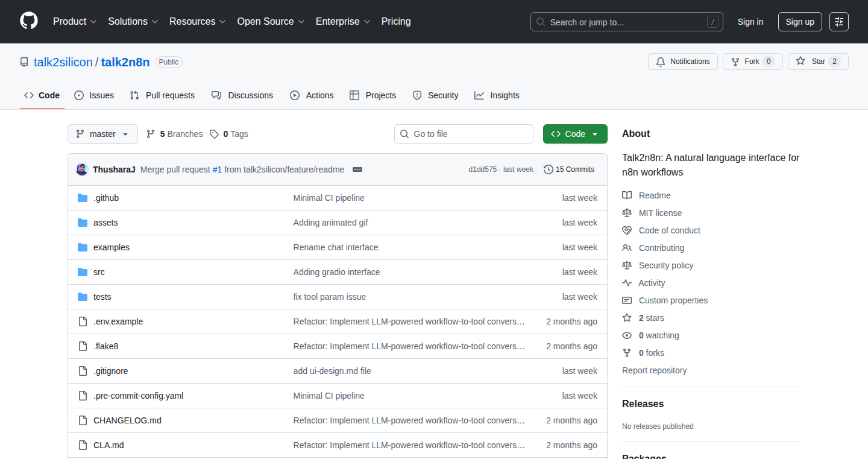Screen dimensions: 868x459
Task: Open the .flake8 file
Action: coord(105,346)
